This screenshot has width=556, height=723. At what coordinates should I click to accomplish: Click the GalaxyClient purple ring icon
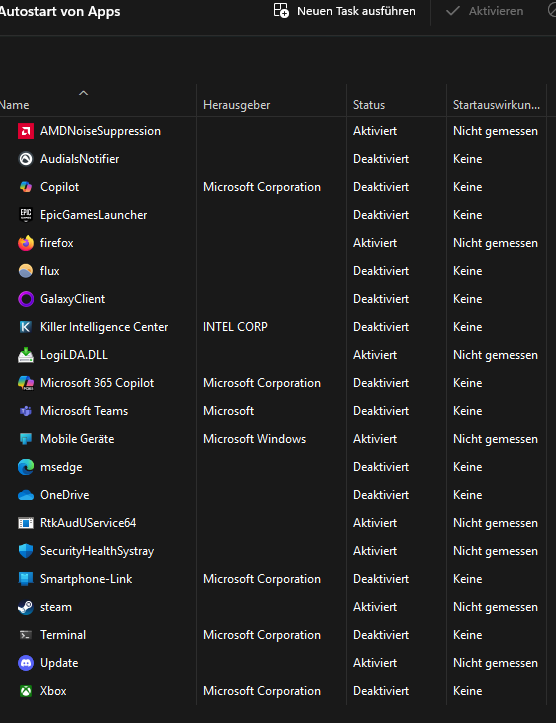(x=26, y=299)
